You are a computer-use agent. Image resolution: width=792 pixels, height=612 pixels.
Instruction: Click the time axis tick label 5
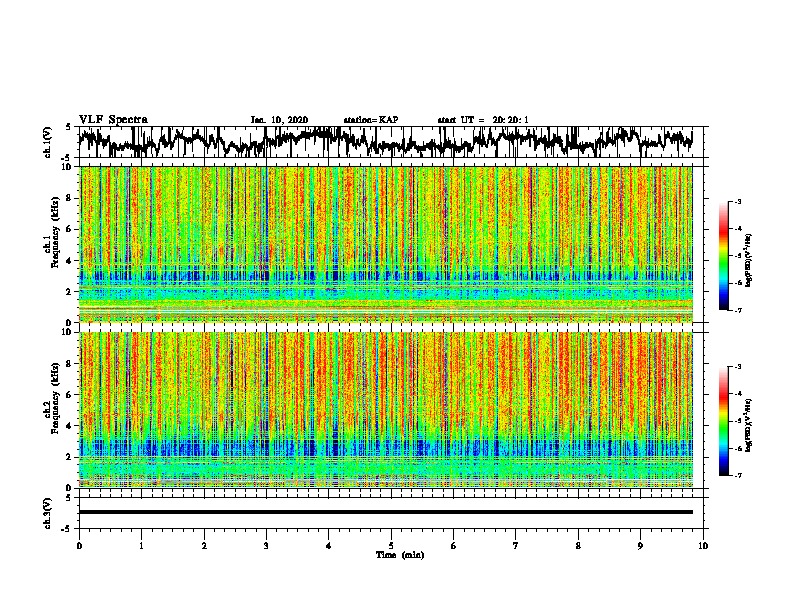click(391, 546)
